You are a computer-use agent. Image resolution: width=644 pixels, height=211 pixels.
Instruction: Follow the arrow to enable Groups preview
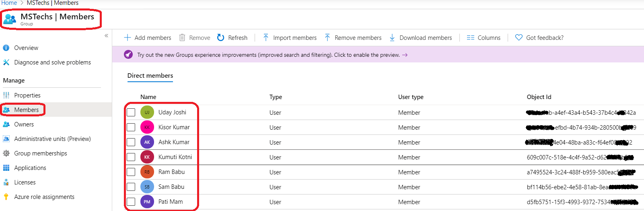point(405,55)
